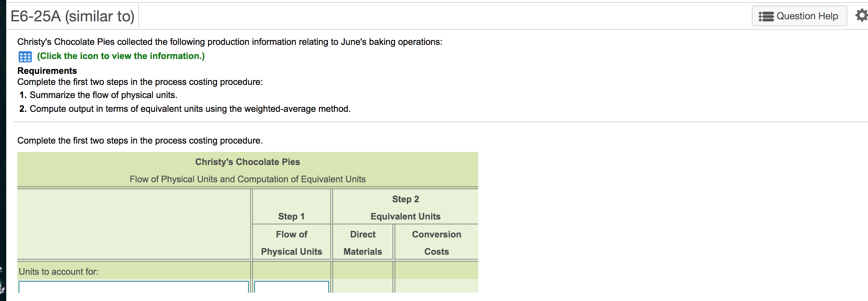
Task: Click the 'Step 1' column header
Action: pos(291,216)
